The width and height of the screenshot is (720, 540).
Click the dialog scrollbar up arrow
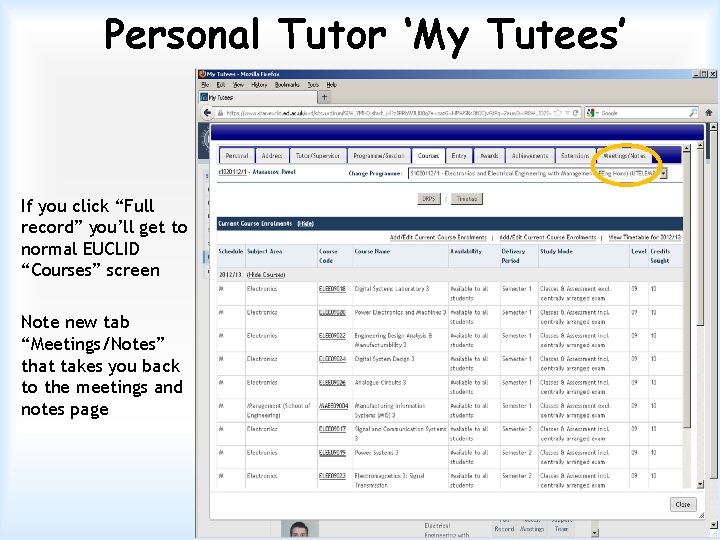[700, 146]
